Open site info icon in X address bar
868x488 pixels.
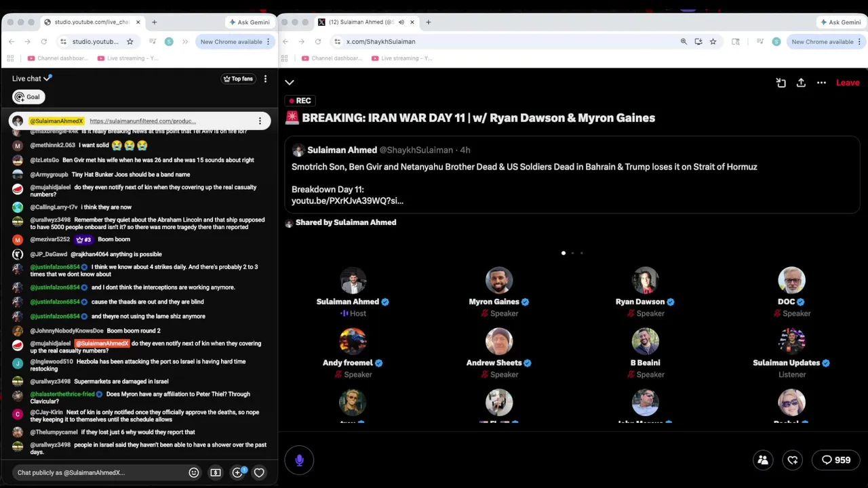(x=337, y=41)
